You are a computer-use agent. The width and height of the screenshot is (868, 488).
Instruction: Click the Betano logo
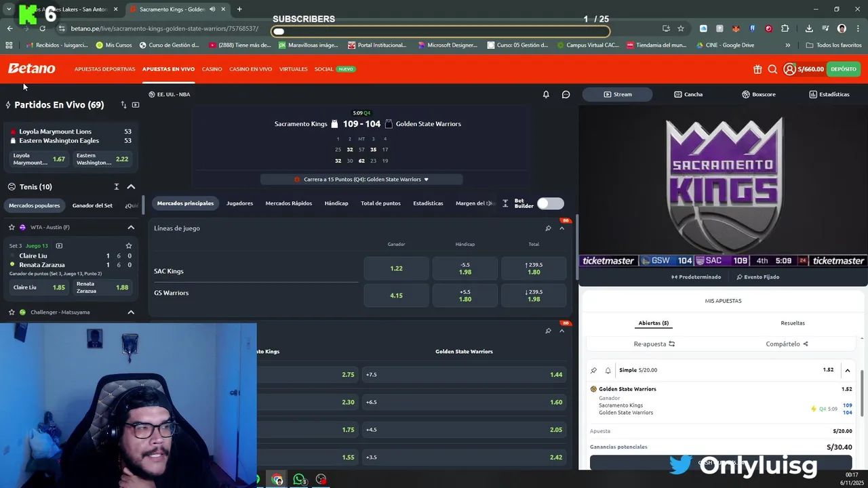pyautogui.click(x=31, y=68)
